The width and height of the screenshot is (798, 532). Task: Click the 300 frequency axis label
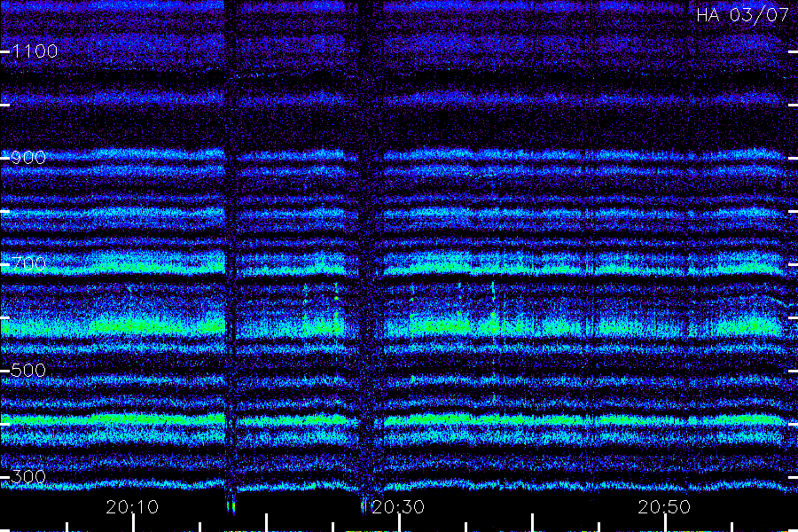(28, 476)
